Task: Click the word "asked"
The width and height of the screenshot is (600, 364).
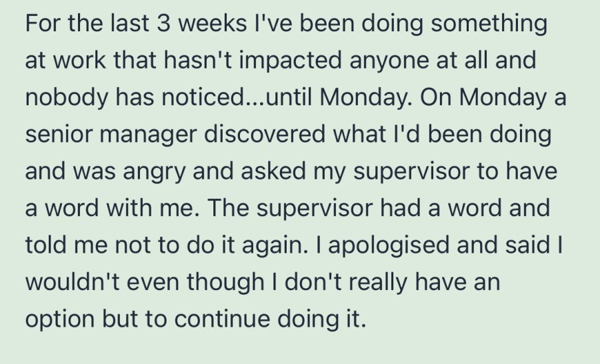Action: click(x=273, y=171)
